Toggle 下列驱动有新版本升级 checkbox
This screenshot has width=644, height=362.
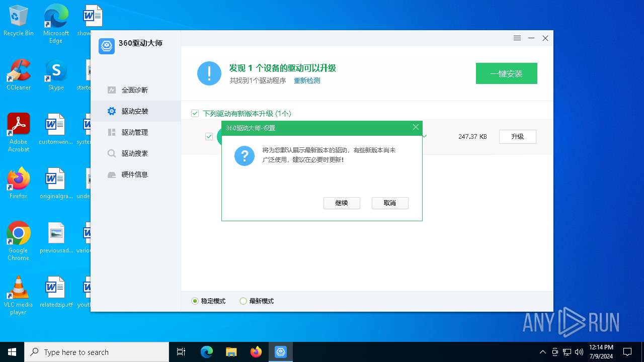click(x=195, y=114)
